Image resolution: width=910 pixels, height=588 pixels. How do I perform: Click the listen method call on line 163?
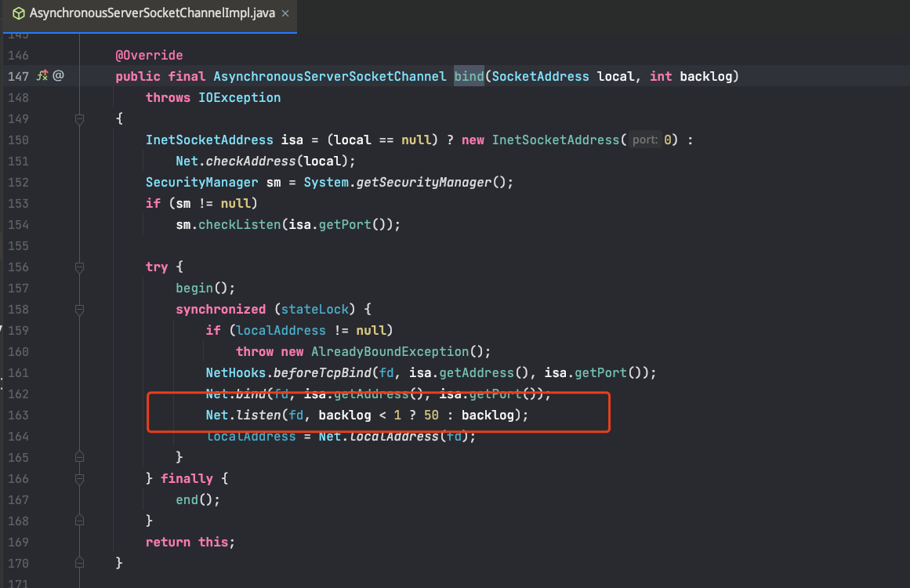[258, 415]
